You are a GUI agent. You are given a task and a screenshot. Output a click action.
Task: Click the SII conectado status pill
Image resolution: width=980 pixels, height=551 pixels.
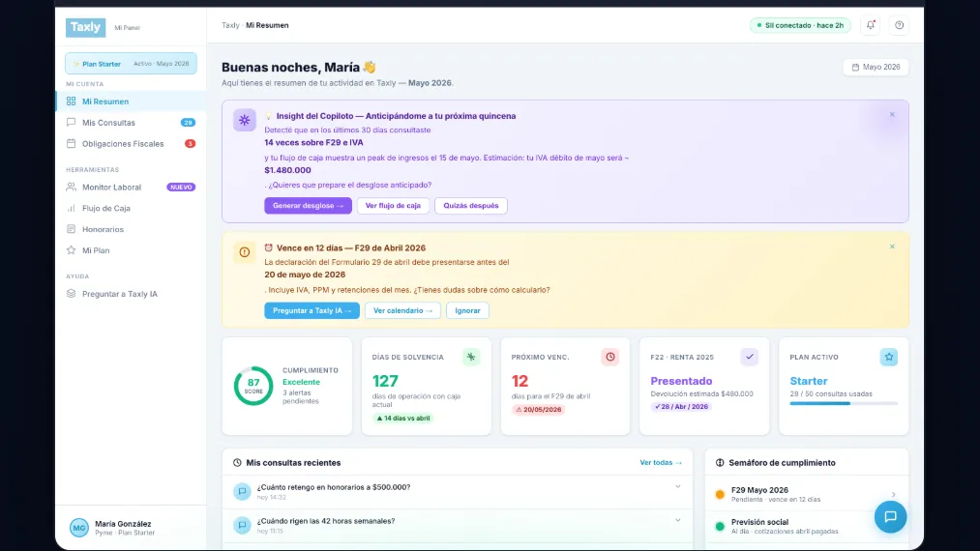pos(800,25)
